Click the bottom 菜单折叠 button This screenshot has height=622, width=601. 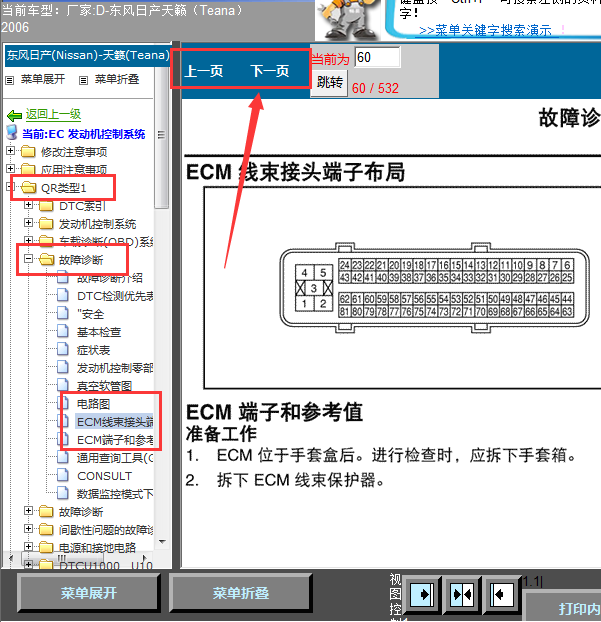(x=241, y=593)
